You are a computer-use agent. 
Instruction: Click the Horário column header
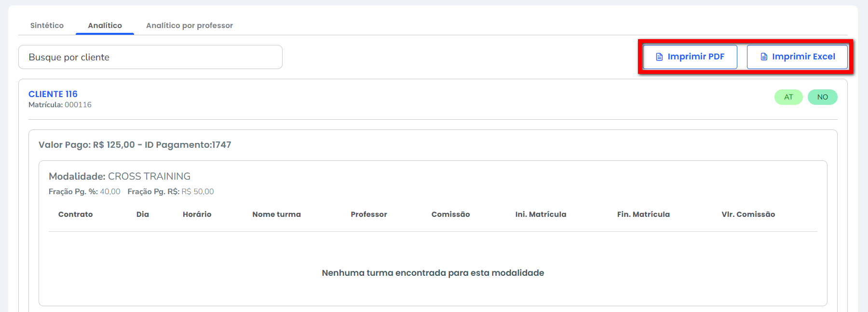pyautogui.click(x=197, y=214)
